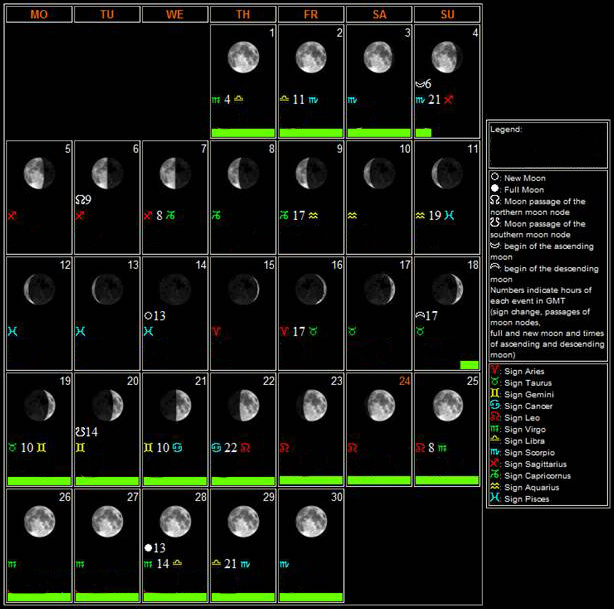This screenshot has height=609, width=614.
Task: Click the Full Moon symbol on day 28
Action: 148,547
